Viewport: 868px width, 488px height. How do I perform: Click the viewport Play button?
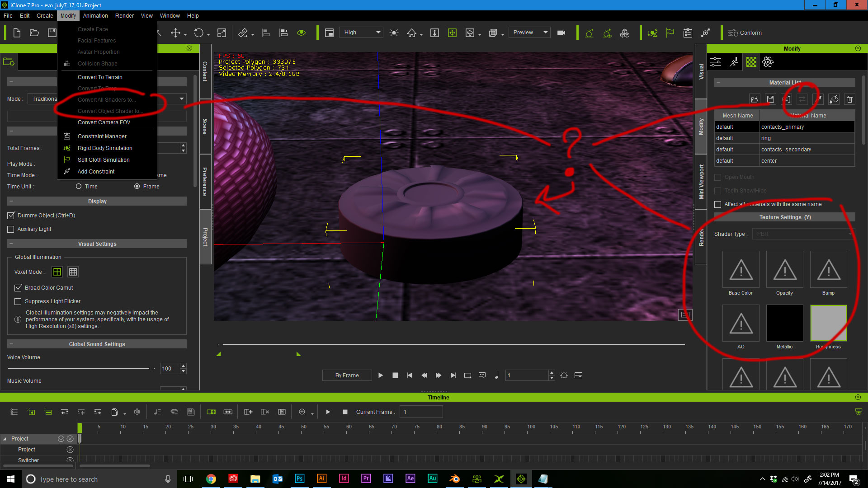pyautogui.click(x=381, y=375)
